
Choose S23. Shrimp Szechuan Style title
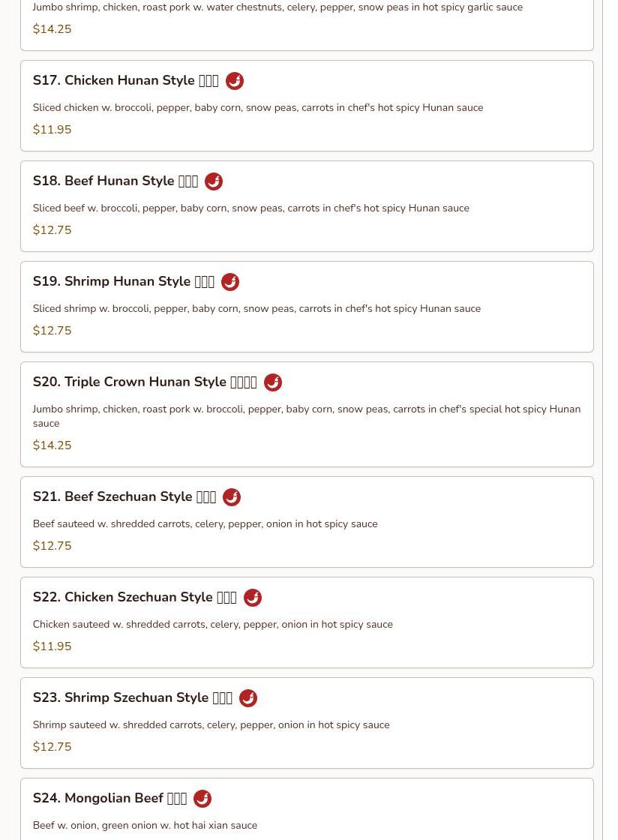click(132, 697)
